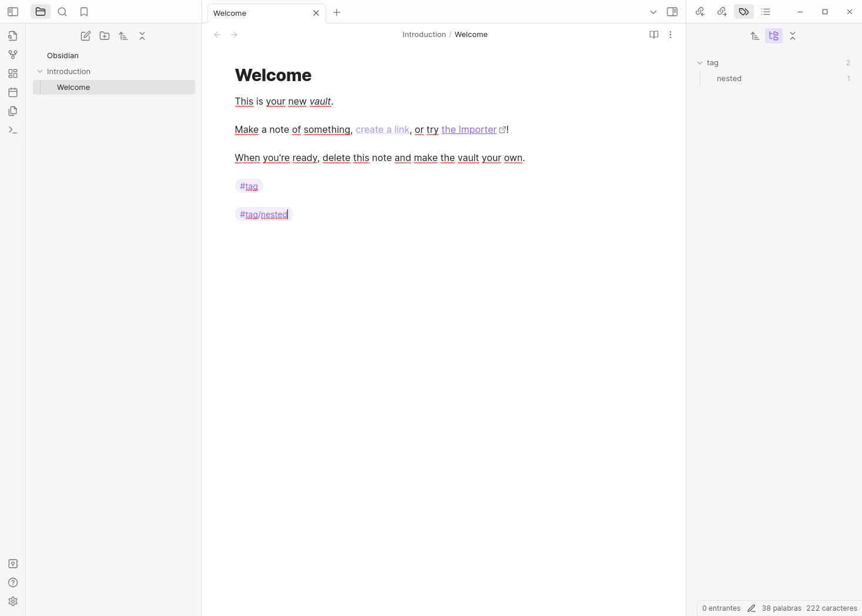Screen dimensions: 862x616
Task: Toggle the left sidebar
Action: click(13, 12)
